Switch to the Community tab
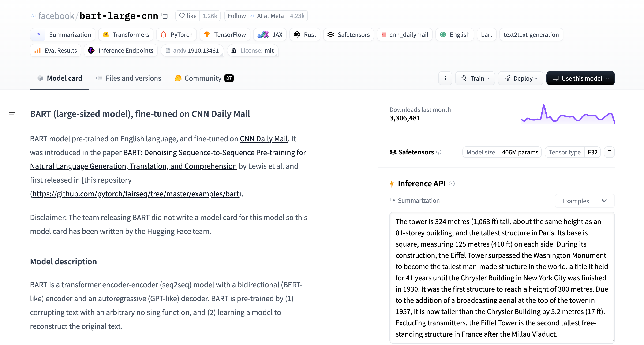 (203, 78)
